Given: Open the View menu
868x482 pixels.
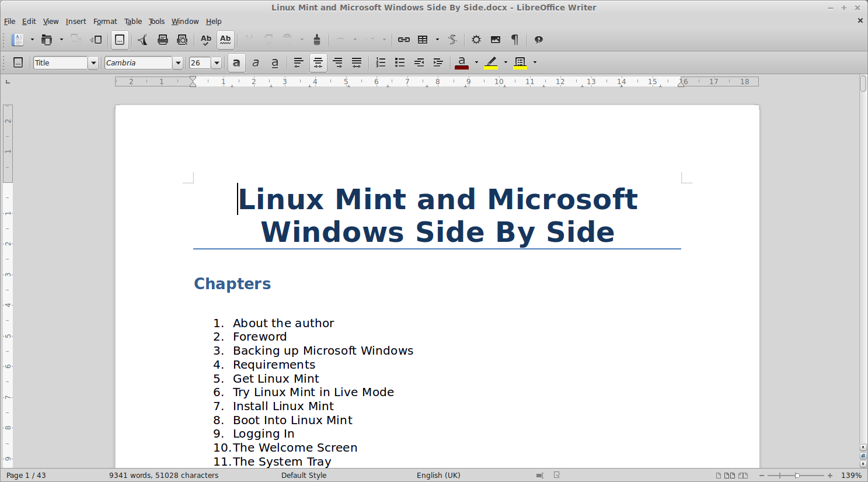Looking at the screenshot, I should tap(51, 22).
